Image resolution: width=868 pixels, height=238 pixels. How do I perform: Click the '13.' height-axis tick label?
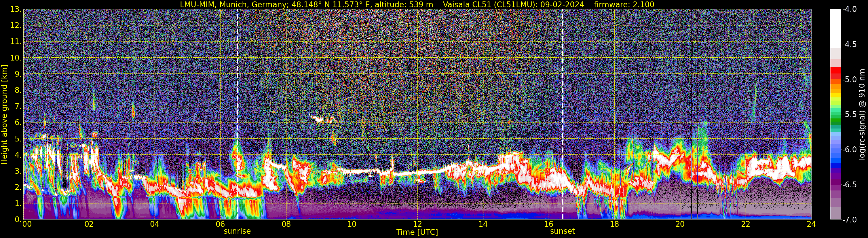click(16, 10)
